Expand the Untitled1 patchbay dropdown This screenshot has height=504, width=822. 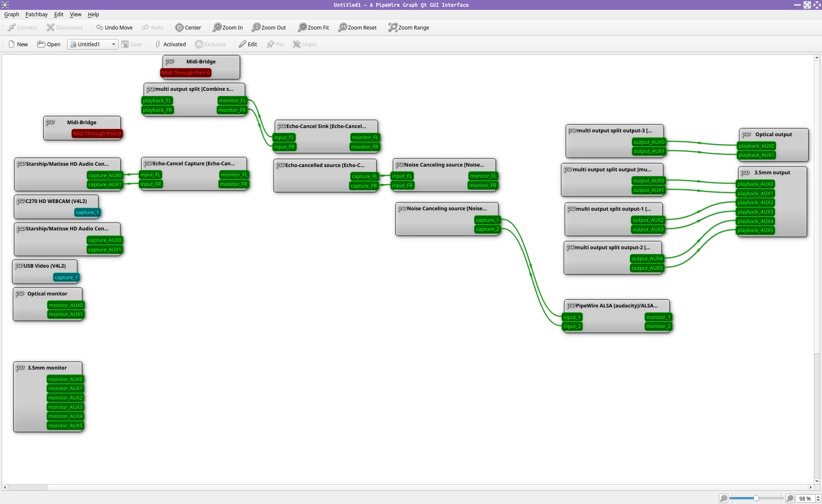tap(113, 44)
